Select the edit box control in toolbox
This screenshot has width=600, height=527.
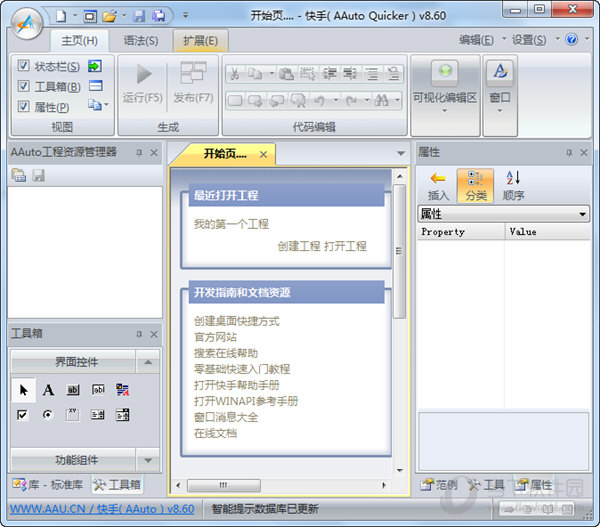98,390
